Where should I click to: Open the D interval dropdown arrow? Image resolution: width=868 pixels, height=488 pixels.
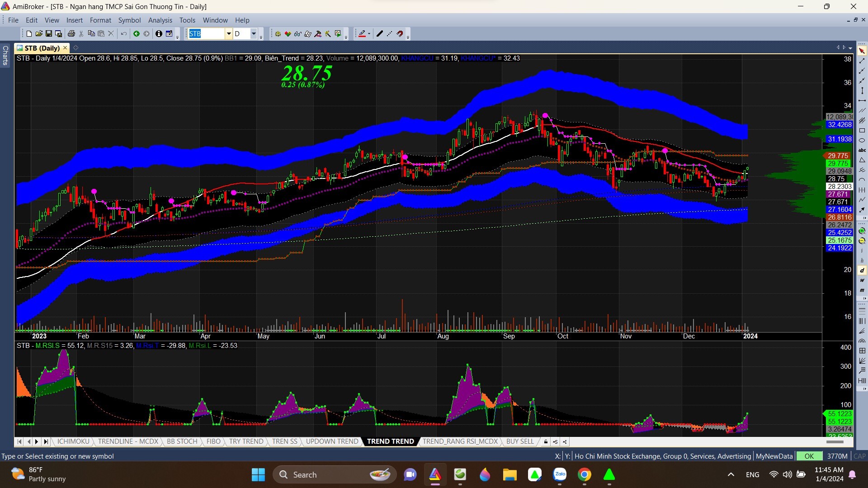pyautogui.click(x=254, y=34)
